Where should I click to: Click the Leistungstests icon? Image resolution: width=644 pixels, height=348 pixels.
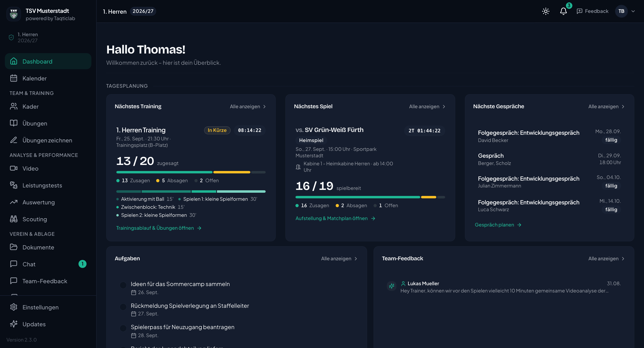[x=14, y=185]
